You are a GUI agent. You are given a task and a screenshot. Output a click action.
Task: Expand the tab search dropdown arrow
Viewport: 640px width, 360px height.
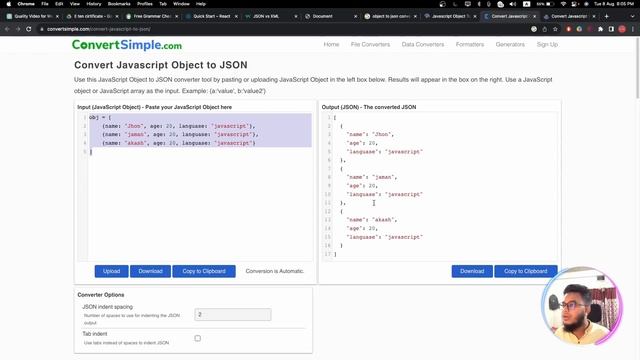(633, 16)
